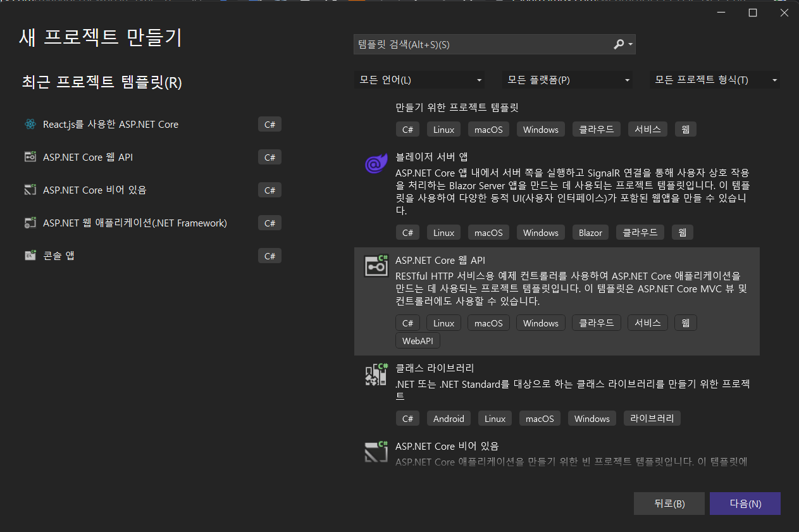Click the ASP.NET Core 웹 API recent template icon
This screenshot has height=532, width=799.
(x=30, y=157)
